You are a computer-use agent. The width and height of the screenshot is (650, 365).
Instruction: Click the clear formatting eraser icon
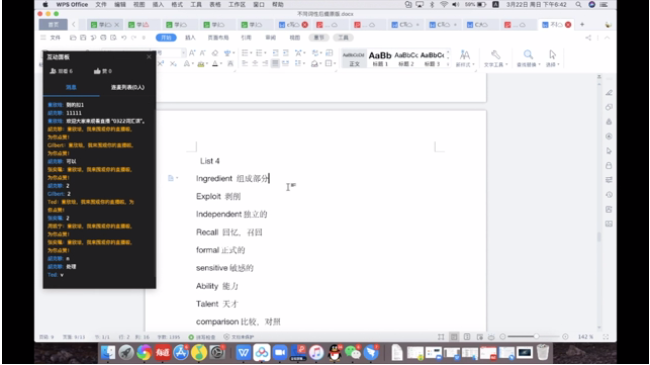click(215, 53)
